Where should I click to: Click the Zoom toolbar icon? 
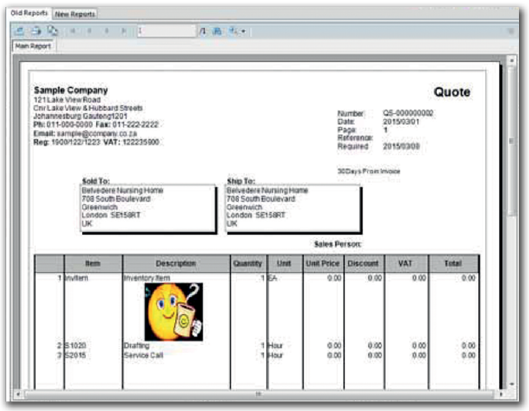click(x=233, y=31)
